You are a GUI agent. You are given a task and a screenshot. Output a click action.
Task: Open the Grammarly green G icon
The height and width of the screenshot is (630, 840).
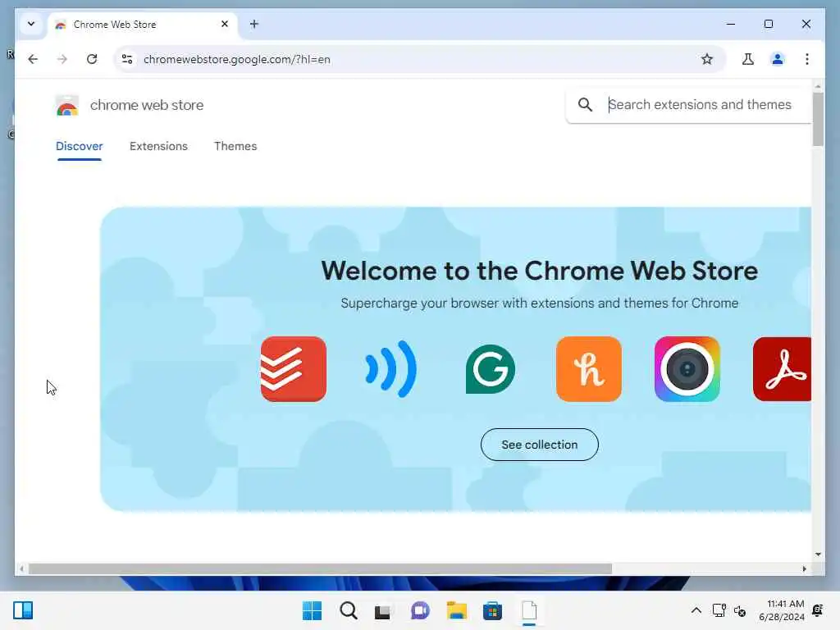point(491,369)
